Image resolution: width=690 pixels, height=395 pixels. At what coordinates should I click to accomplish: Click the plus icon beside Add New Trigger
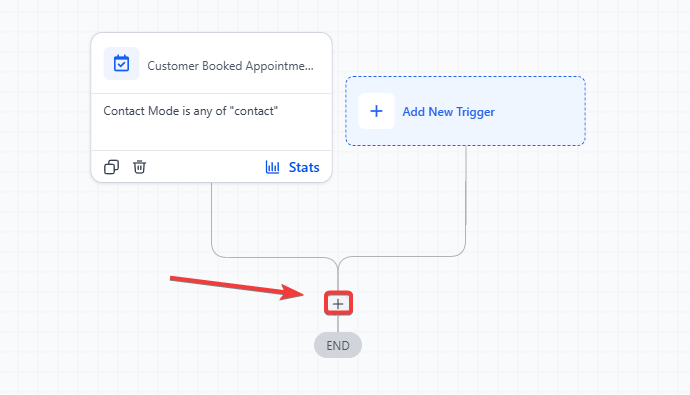[x=376, y=111]
